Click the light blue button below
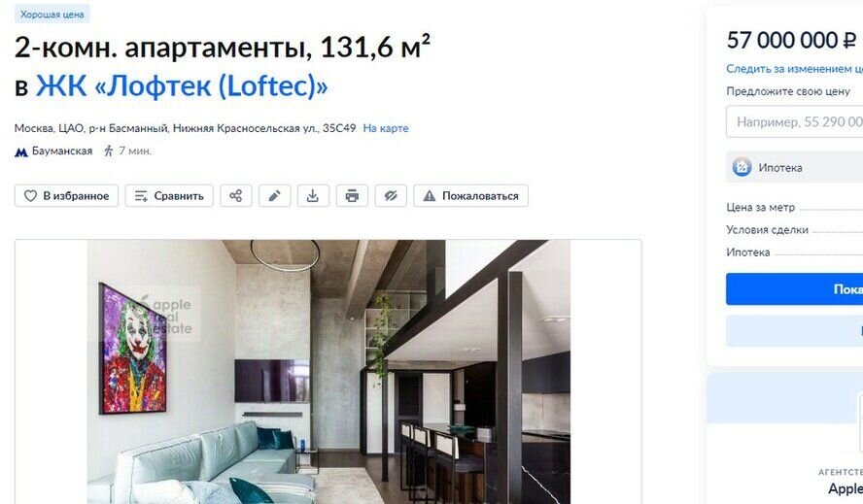 point(794,331)
